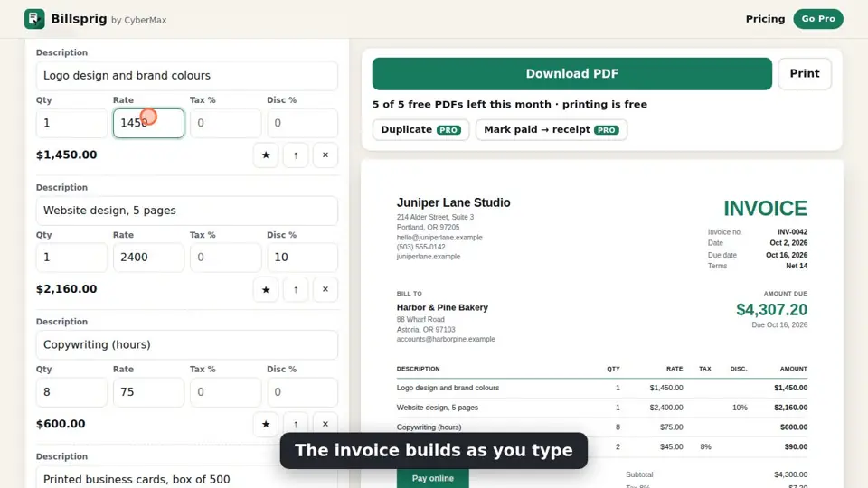Click the INVOICE title in preview
Screen dimensions: 868x488
pyautogui.click(x=765, y=209)
